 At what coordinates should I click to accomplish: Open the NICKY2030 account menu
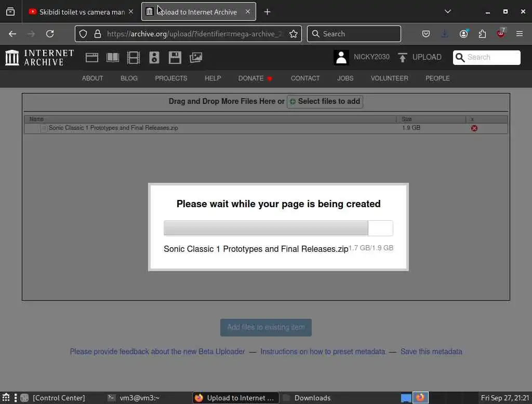[371, 57]
